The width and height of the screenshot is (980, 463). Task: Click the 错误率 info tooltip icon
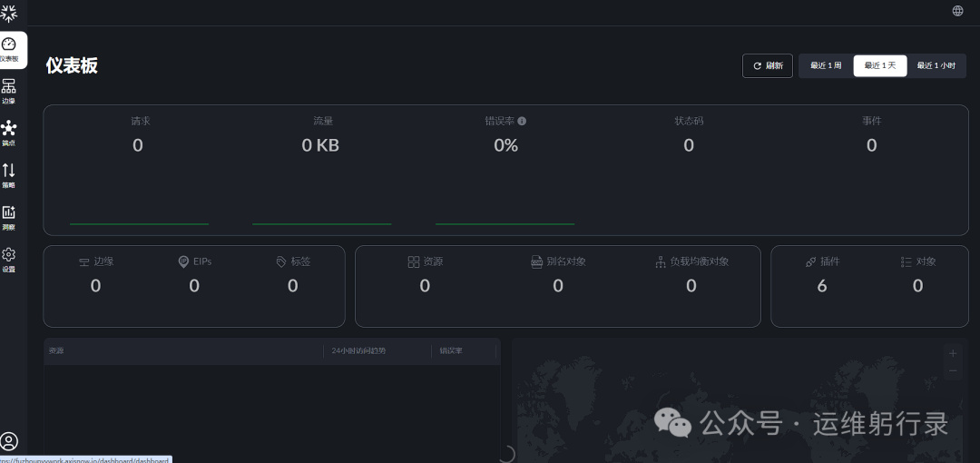(522, 121)
